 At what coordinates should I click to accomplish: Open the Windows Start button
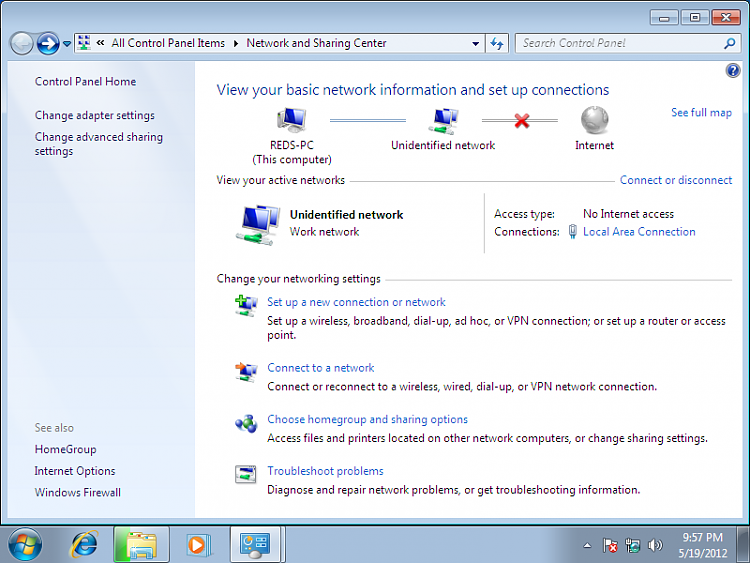pyautogui.click(x=24, y=544)
